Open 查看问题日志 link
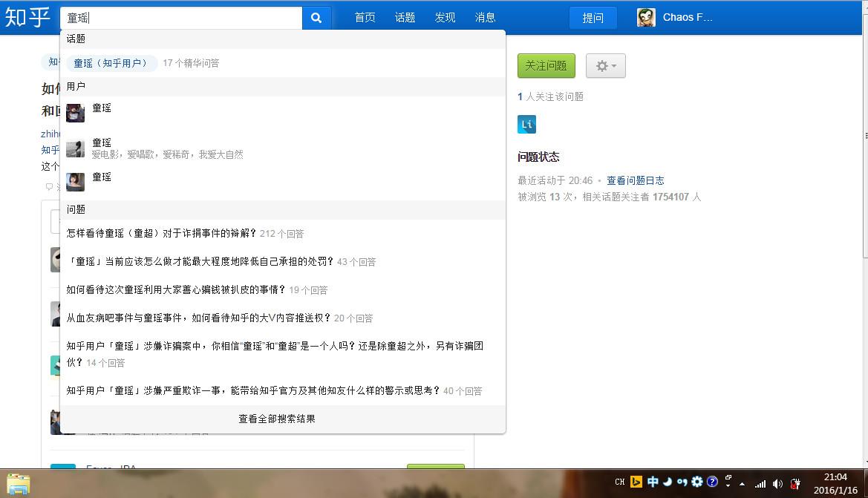 pyautogui.click(x=635, y=180)
